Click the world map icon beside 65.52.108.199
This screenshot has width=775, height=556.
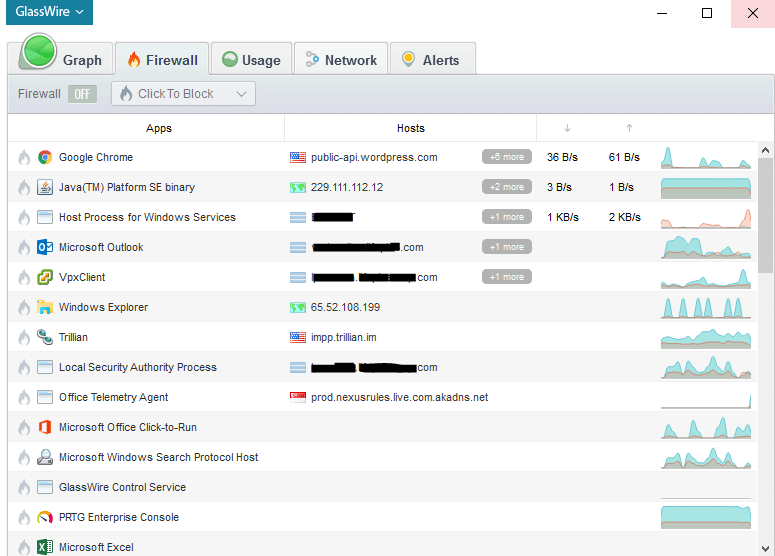[298, 307]
